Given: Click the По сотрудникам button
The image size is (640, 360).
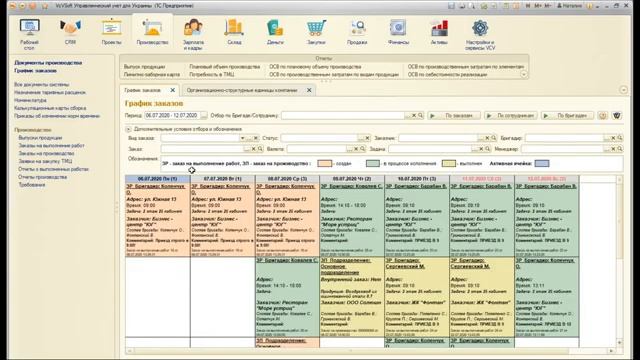Looking at the screenshot, I should pyautogui.click(x=511, y=116).
